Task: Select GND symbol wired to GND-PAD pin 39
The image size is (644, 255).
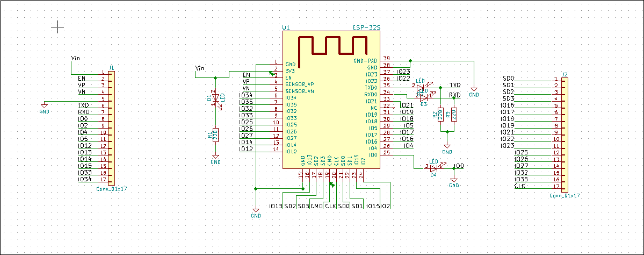Action: click(474, 91)
